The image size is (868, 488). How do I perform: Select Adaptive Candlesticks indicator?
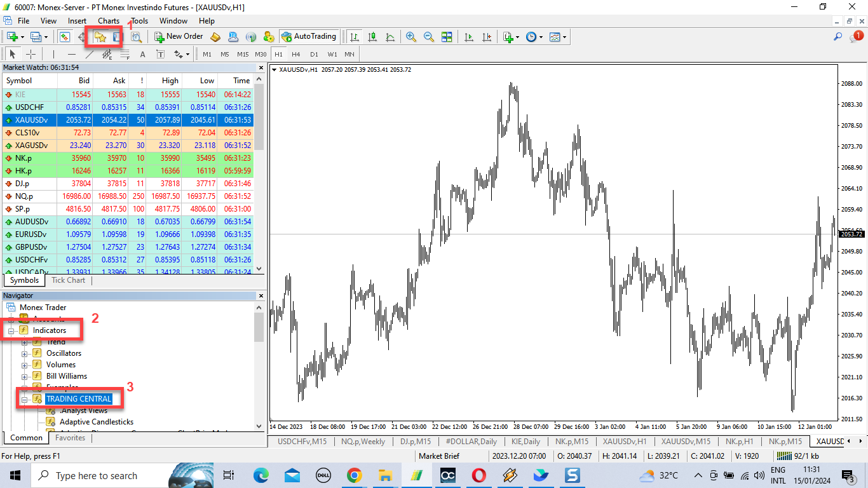pos(97,422)
